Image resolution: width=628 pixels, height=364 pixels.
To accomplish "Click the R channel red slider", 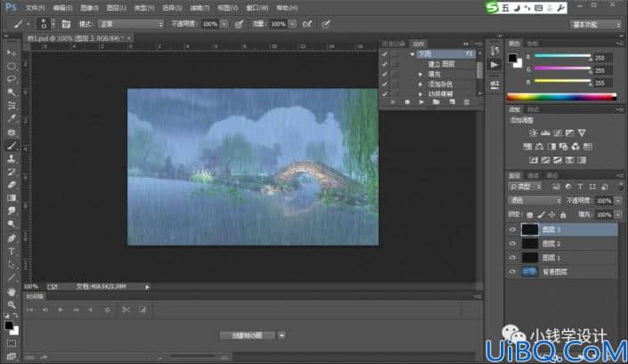I will point(562,56).
